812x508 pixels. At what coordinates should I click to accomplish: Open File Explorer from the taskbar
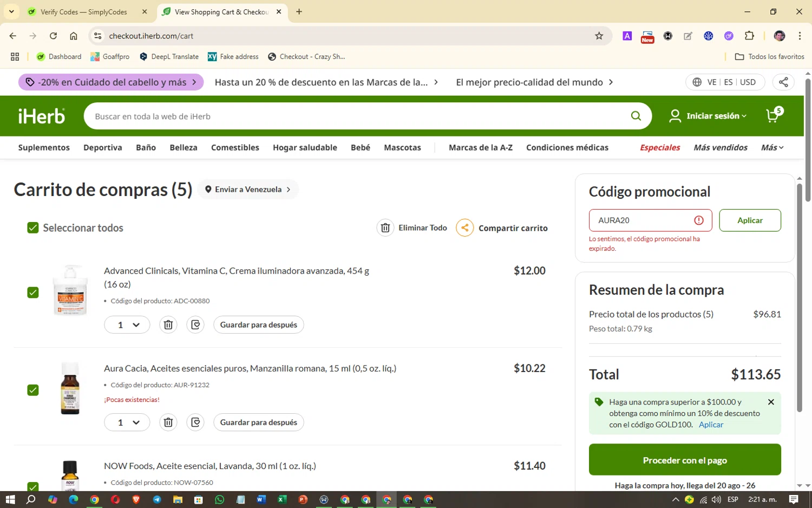click(178, 499)
